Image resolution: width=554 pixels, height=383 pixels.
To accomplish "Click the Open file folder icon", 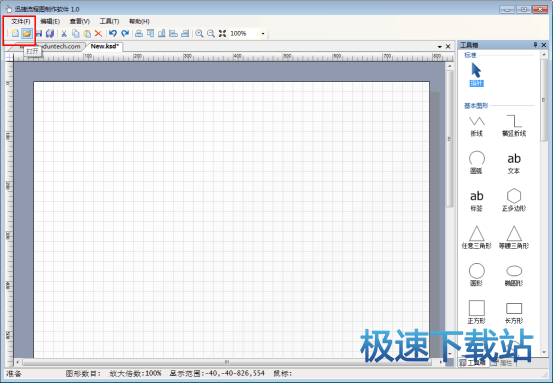I will 27,34.
